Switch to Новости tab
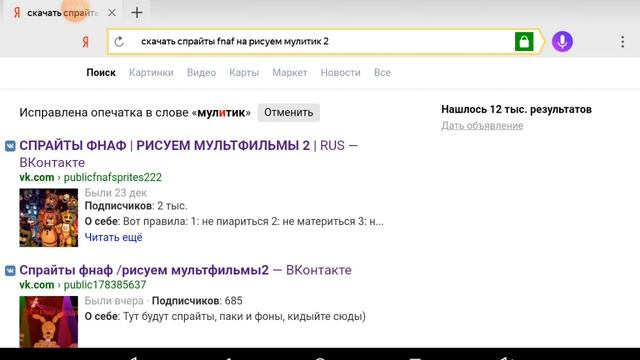This screenshot has height=360, width=640. pyautogui.click(x=340, y=73)
